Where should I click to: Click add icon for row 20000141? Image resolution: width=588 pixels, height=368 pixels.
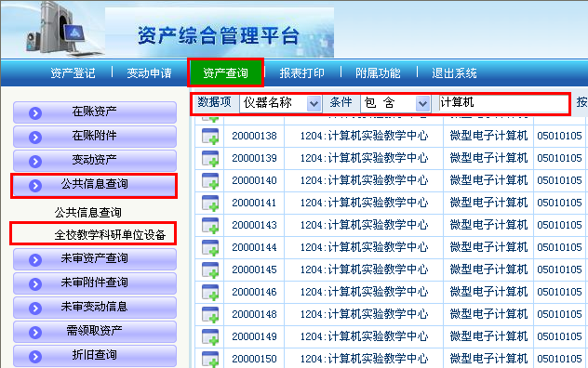pos(210,204)
